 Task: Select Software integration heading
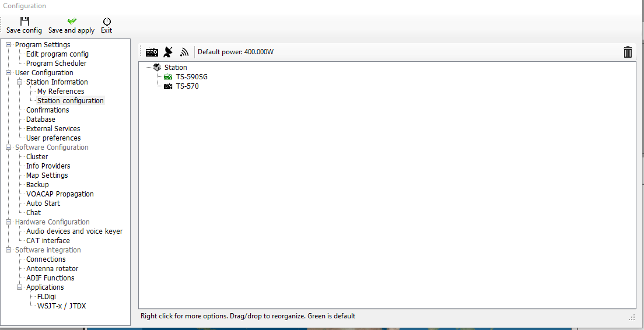pyautogui.click(x=48, y=250)
